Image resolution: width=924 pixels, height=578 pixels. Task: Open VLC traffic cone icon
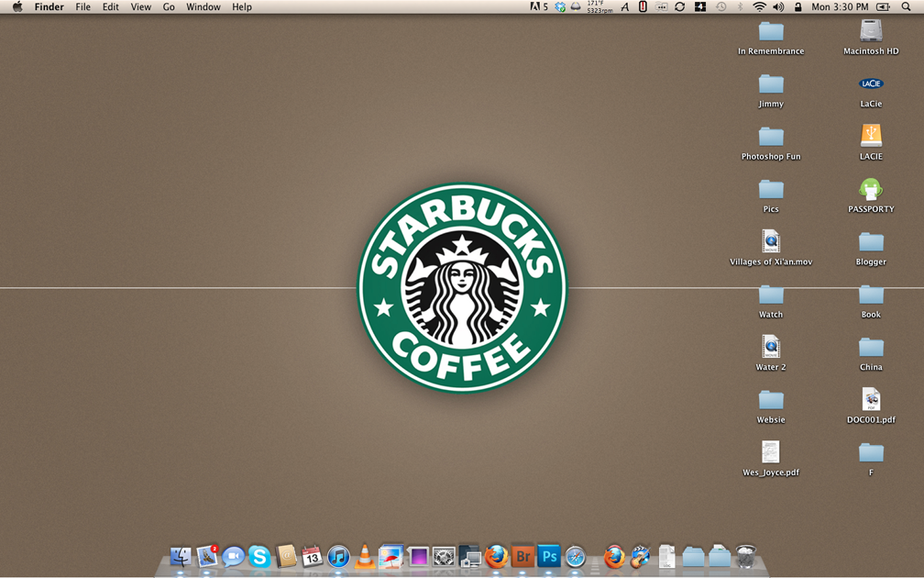[365, 556]
